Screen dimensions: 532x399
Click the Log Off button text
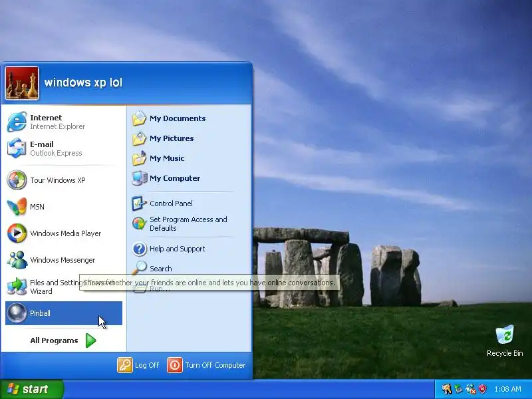tap(147, 365)
